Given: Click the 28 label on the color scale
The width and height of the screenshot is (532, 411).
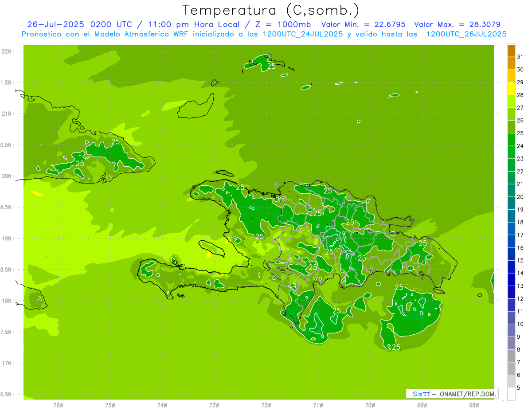Looking at the screenshot, I should pos(520,95).
